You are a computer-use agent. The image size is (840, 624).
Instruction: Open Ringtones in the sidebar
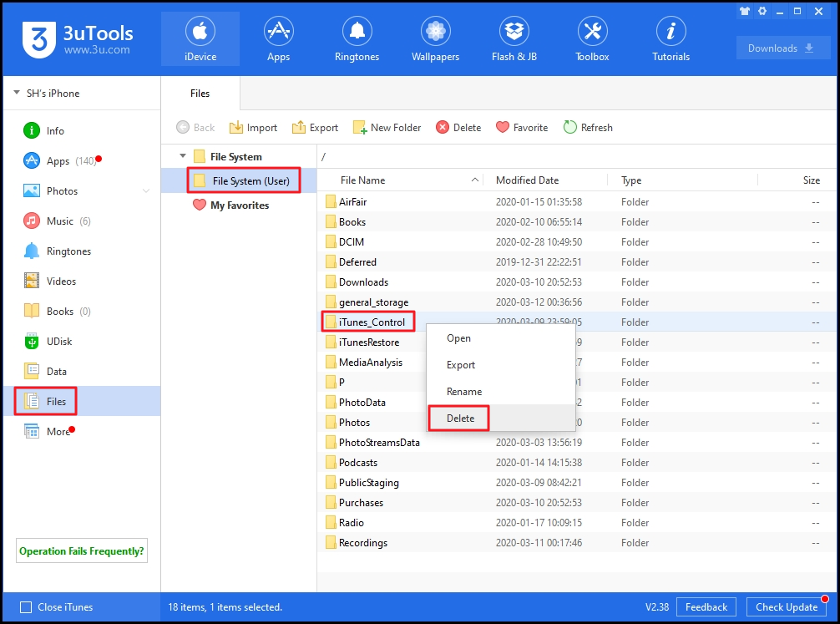(82, 251)
